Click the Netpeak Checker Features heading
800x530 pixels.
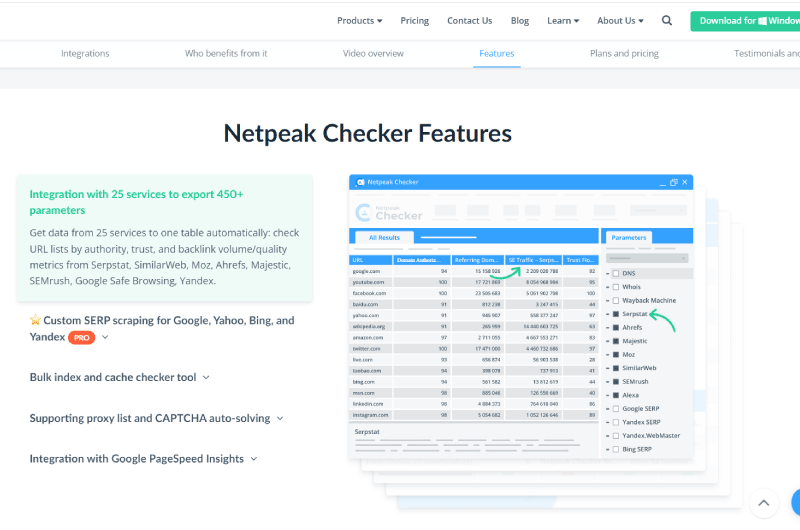(367, 133)
